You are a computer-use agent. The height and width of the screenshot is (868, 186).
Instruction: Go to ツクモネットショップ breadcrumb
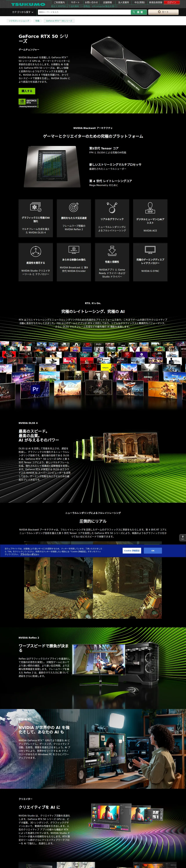click(x=19, y=21)
